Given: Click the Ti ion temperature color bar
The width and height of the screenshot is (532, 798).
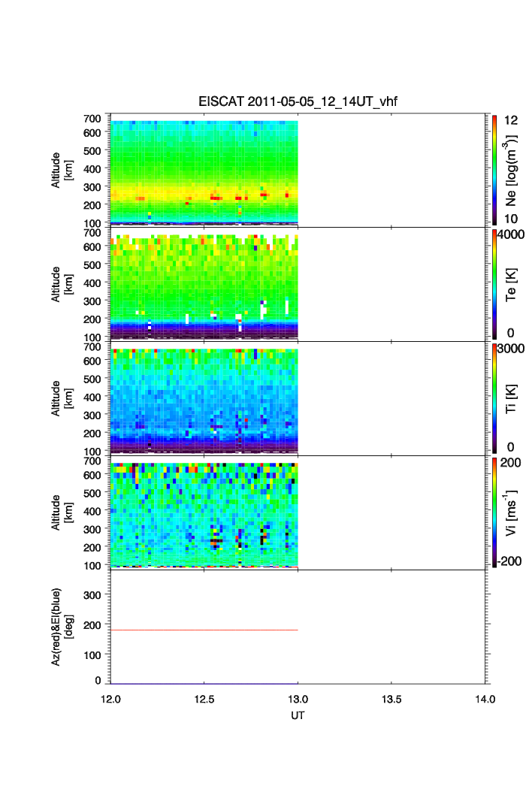Looking at the screenshot, I should click(x=494, y=398).
